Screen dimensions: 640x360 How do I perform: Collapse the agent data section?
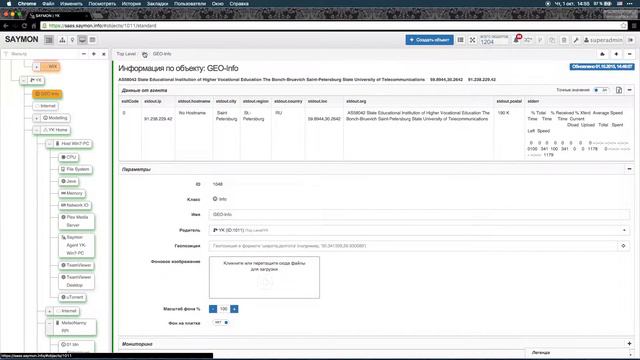[629, 90]
